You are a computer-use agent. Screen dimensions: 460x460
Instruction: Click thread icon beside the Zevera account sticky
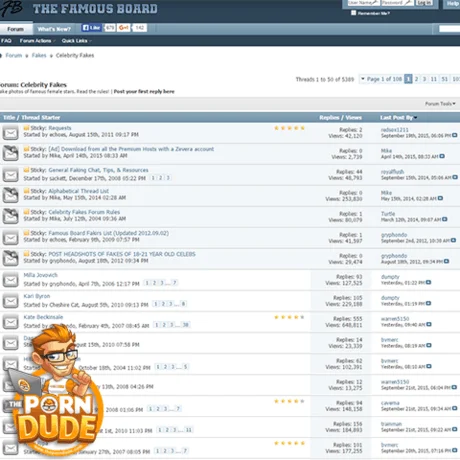(x=10, y=154)
